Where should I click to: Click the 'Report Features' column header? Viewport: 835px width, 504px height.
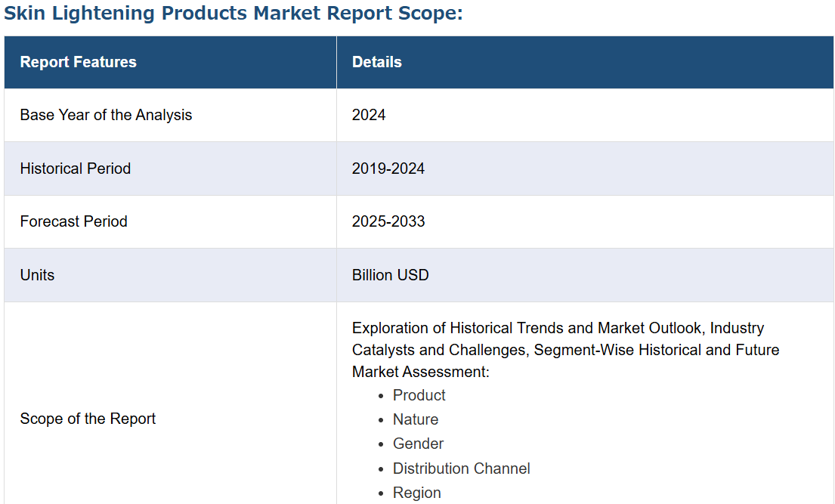pos(171,62)
